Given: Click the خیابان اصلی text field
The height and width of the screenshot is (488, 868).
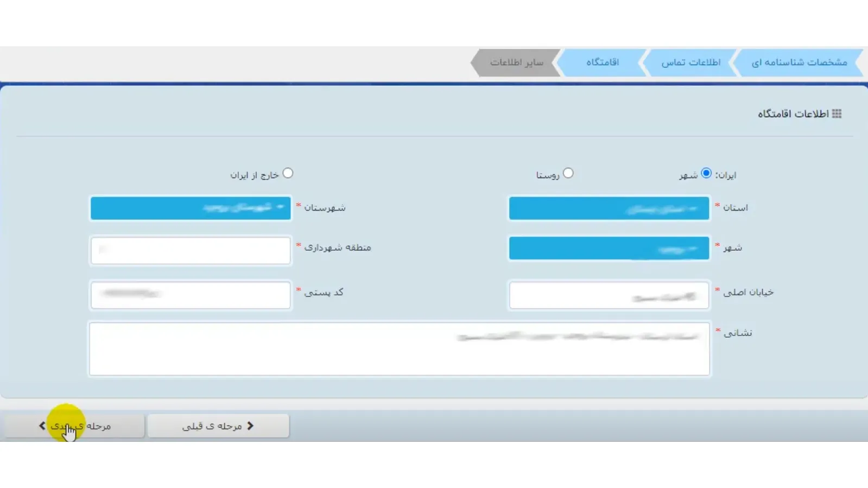Looking at the screenshot, I should coord(609,295).
